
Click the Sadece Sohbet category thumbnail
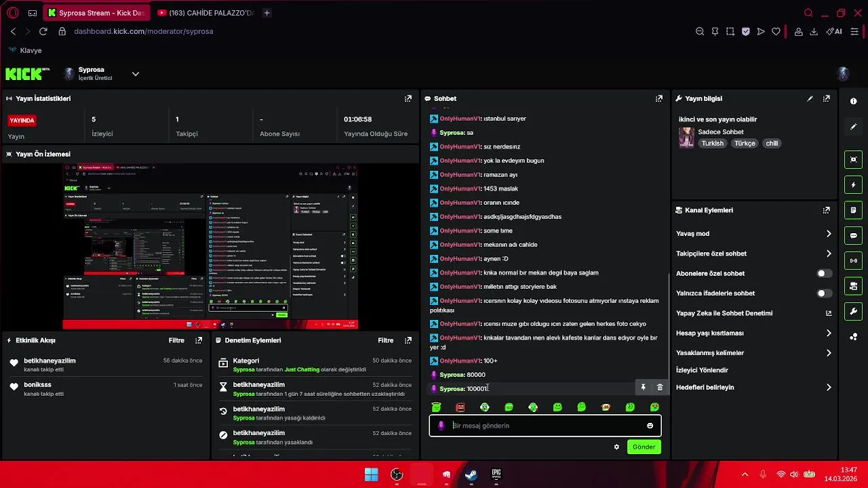pos(686,138)
